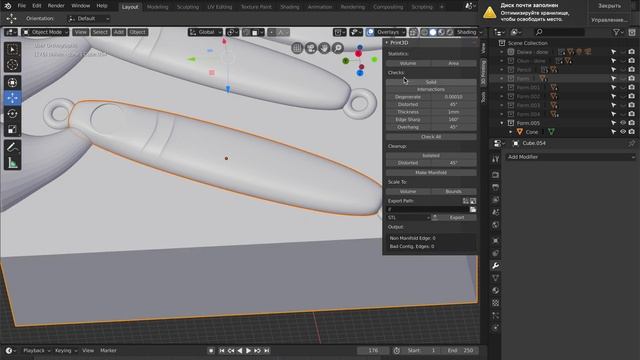Open the Object Data triangle properties tab
The width and height of the screenshot is (640, 360).
(x=495, y=278)
